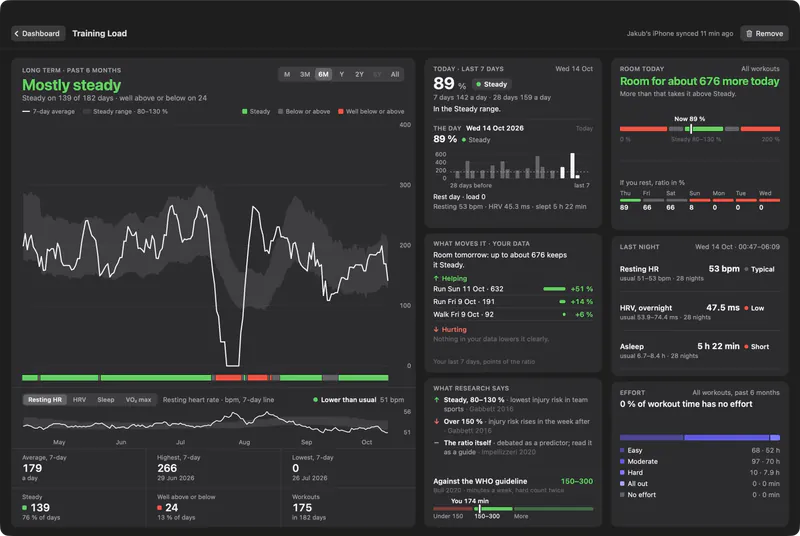
Task: Select the 2Y time range
Action: (359, 74)
